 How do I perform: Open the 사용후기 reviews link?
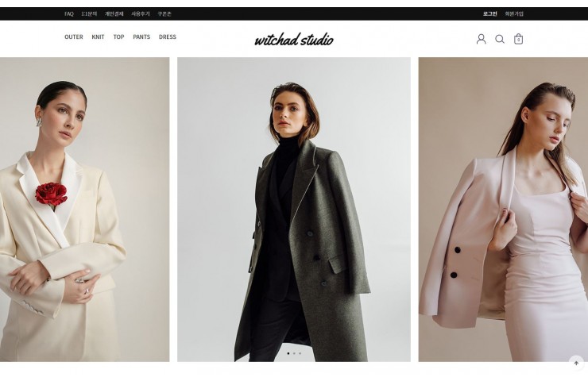141,13
